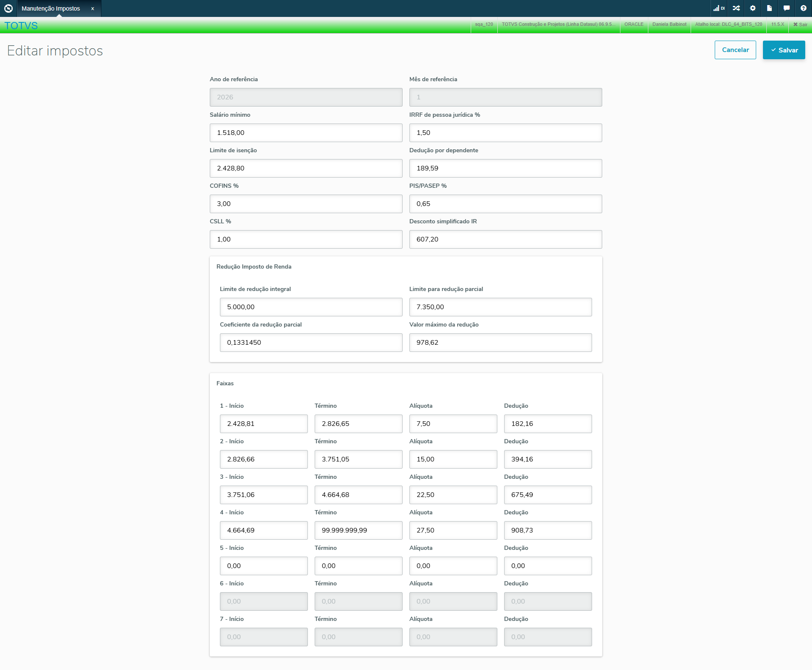812x670 pixels.
Task: Open help question mark icon
Action: click(x=803, y=8)
